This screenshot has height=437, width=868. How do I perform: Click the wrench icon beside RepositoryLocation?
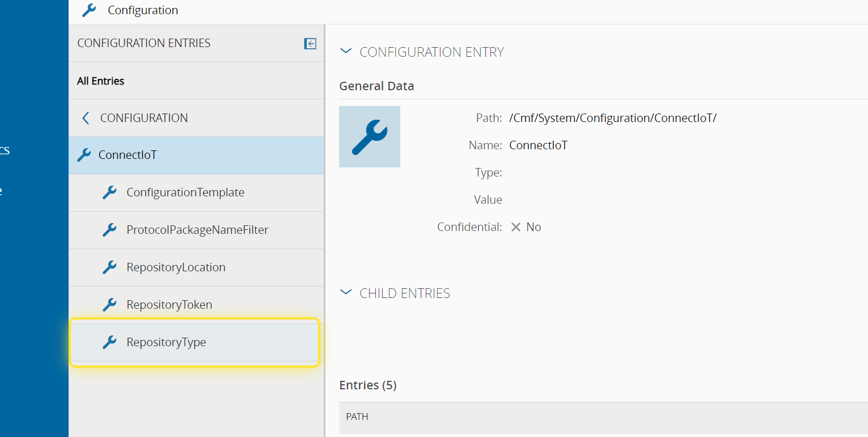click(109, 267)
